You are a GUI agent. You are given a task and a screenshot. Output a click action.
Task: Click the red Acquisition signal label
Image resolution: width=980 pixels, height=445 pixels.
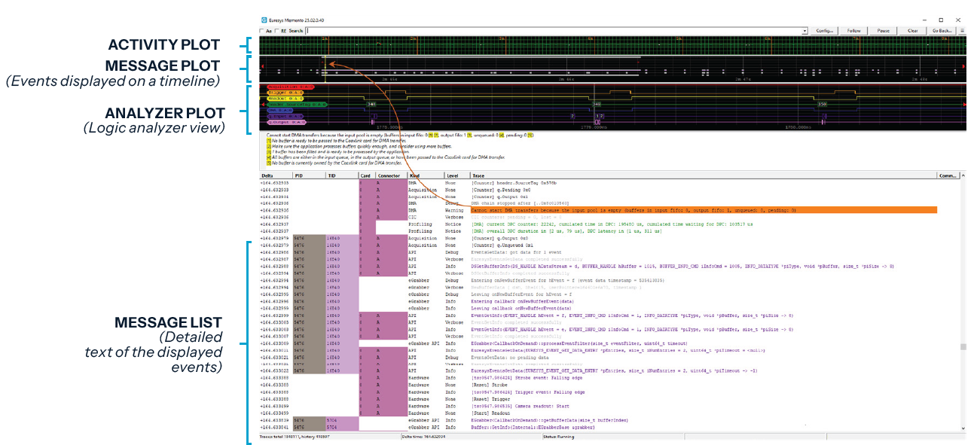(x=291, y=87)
